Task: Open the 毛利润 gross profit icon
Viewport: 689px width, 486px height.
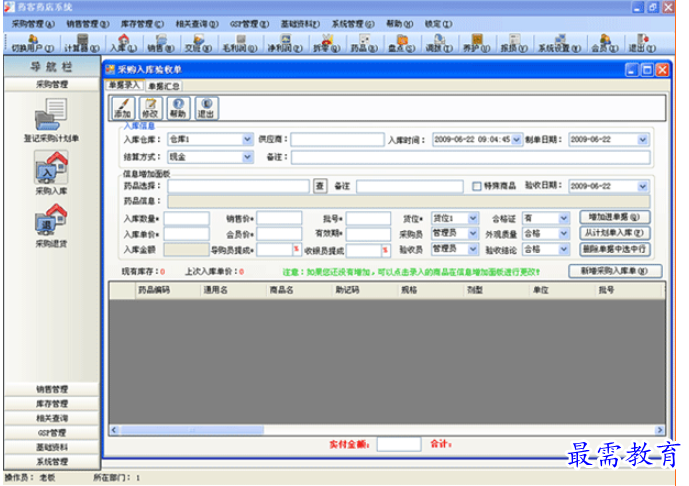Action: tap(239, 44)
